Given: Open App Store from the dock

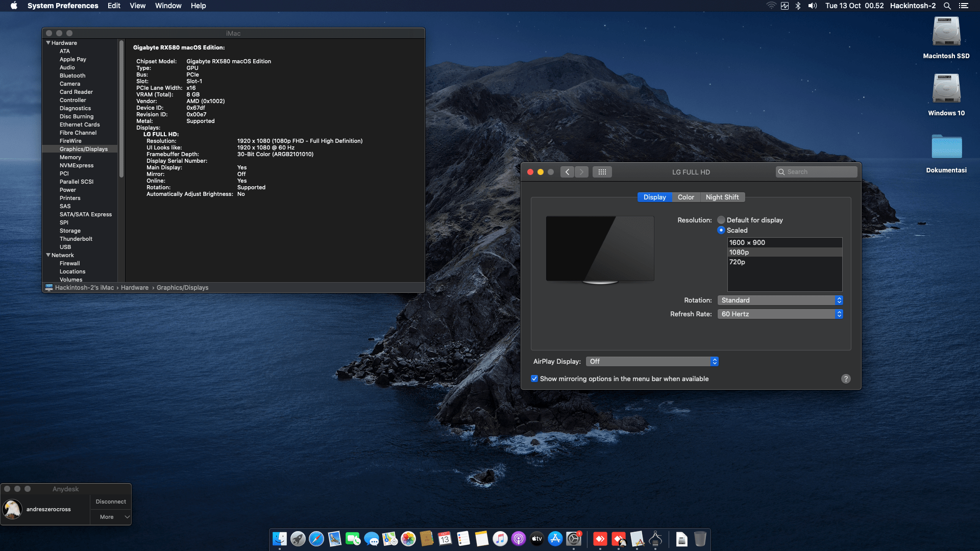Looking at the screenshot, I should point(555,539).
